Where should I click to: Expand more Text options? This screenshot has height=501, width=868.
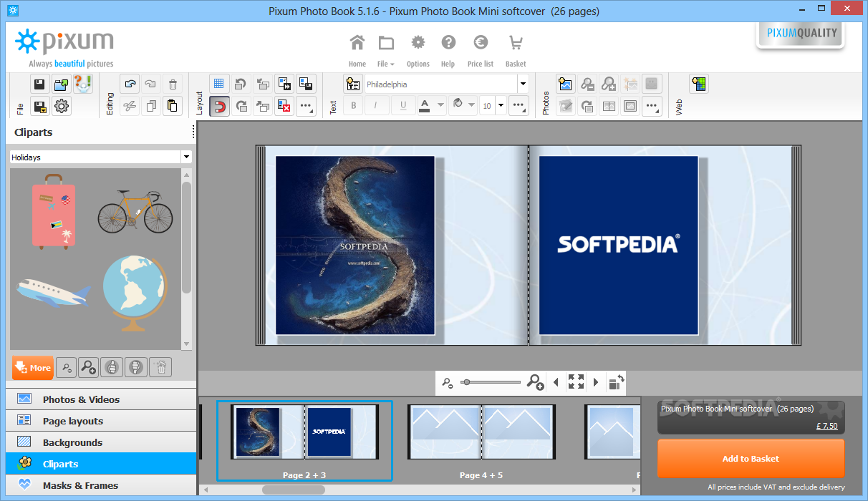pyautogui.click(x=519, y=106)
